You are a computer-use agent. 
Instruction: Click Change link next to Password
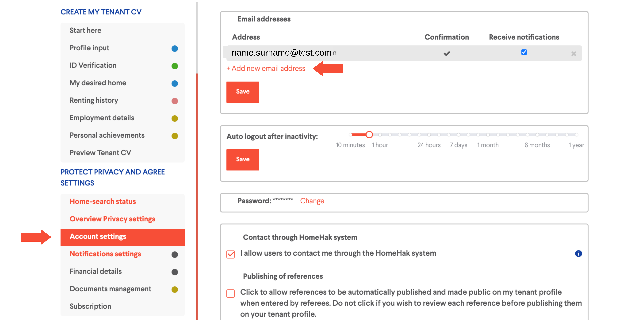(x=312, y=201)
